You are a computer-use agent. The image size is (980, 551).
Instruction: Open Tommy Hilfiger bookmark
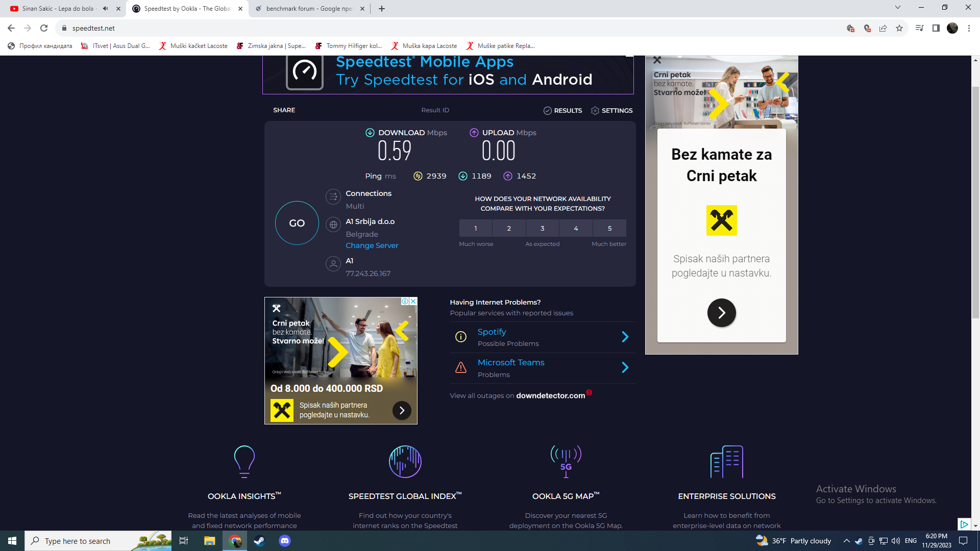pos(349,46)
